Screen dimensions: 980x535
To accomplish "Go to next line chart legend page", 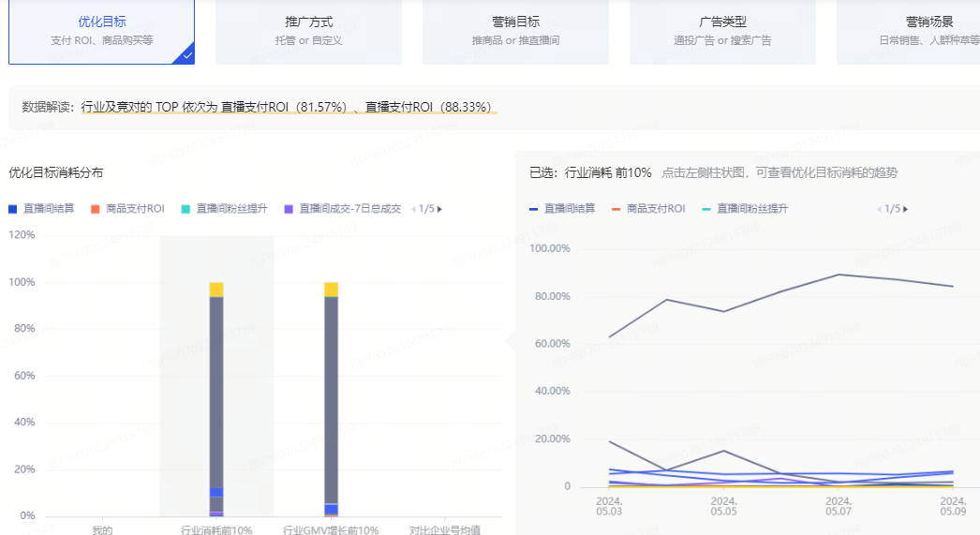I will 905,209.
